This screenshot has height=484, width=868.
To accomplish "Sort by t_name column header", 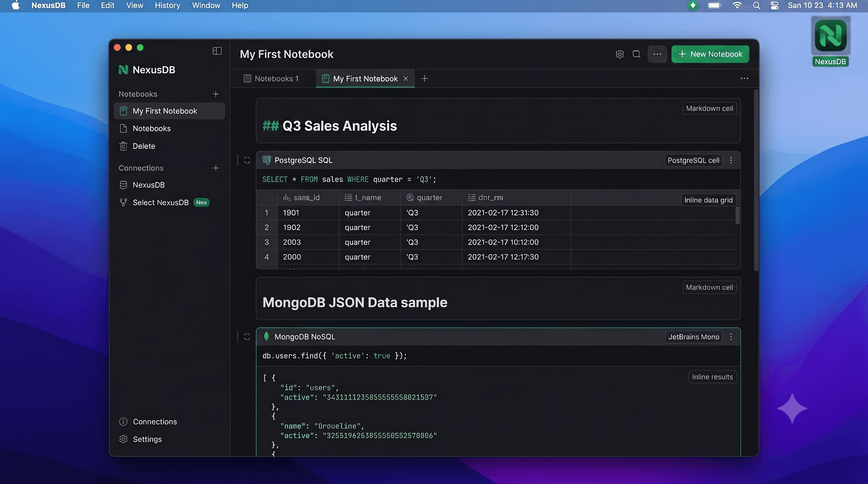I will pos(370,198).
